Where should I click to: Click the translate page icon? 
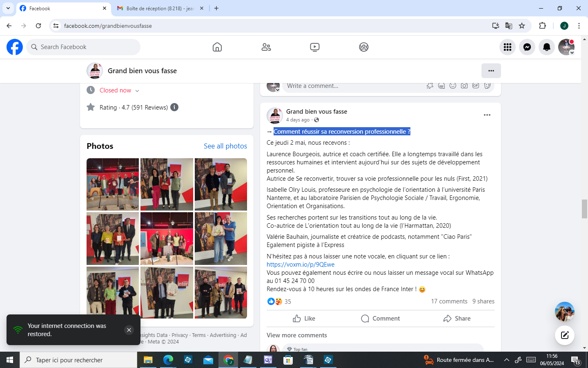509,26
